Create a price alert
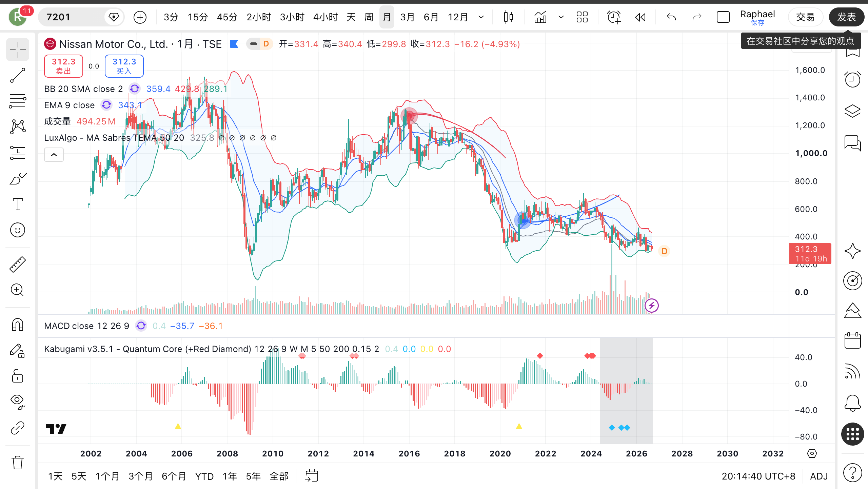The width and height of the screenshot is (868, 489). [x=614, y=17]
